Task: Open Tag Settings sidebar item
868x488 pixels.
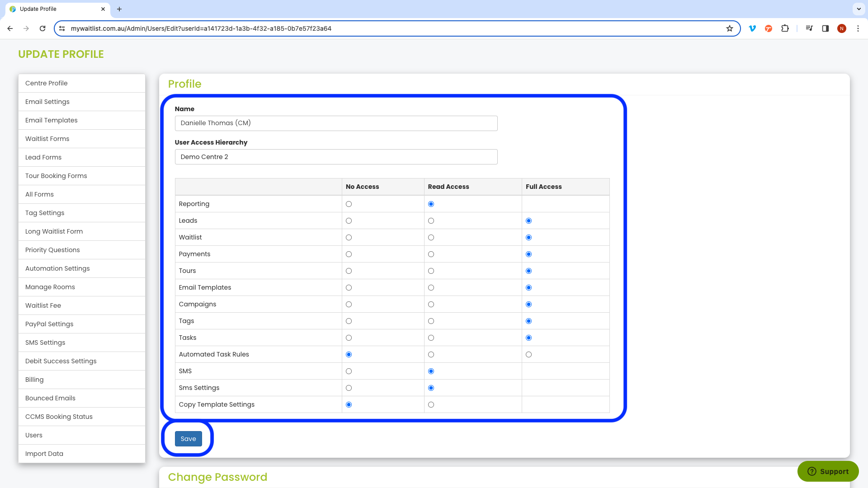Action: coord(82,213)
